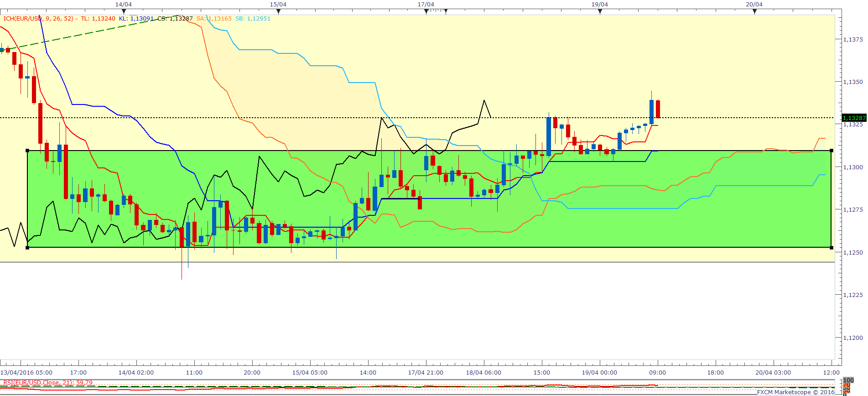Click the SB: 1,12951 value label
This screenshot has height=396, width=868.
[x=253, y=19]
